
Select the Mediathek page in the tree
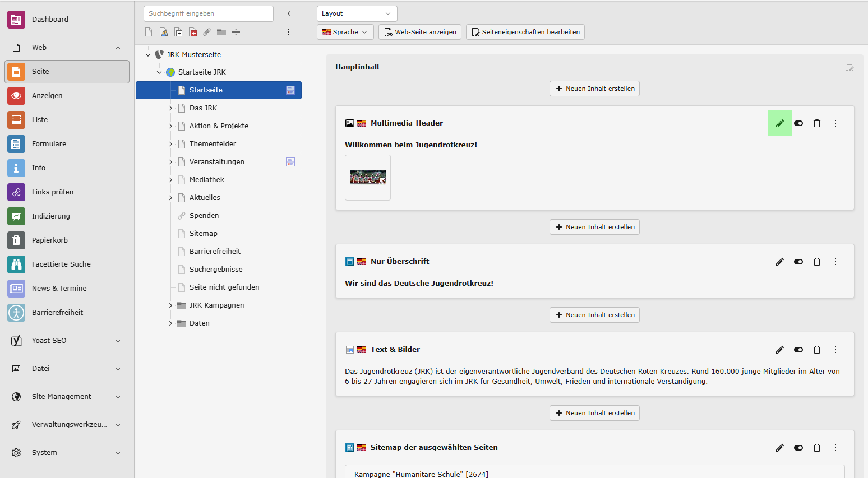(x=207, y=180)
